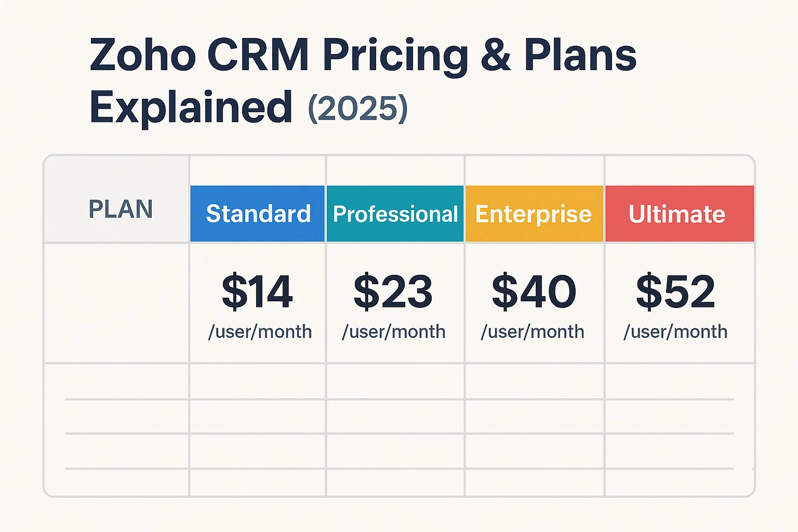Screen dimensions: 798x532
Task: Select the Enterprise plan header
Action: click(x=534, y=214)
